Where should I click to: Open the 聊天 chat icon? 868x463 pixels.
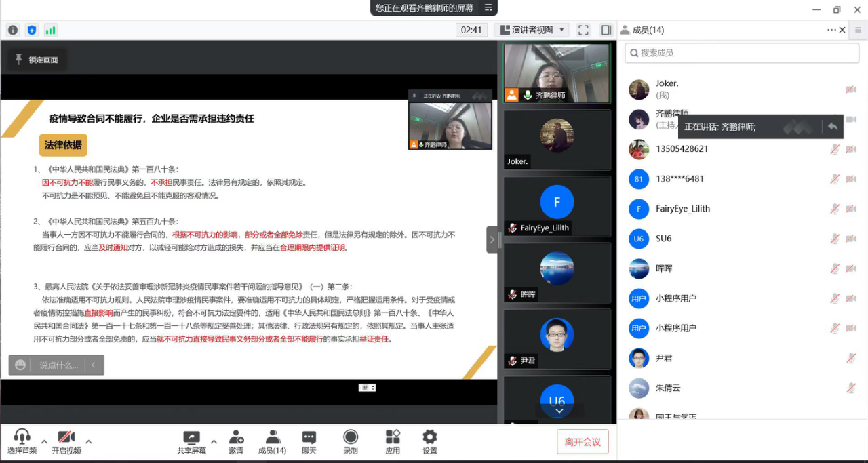coord(309,442)
